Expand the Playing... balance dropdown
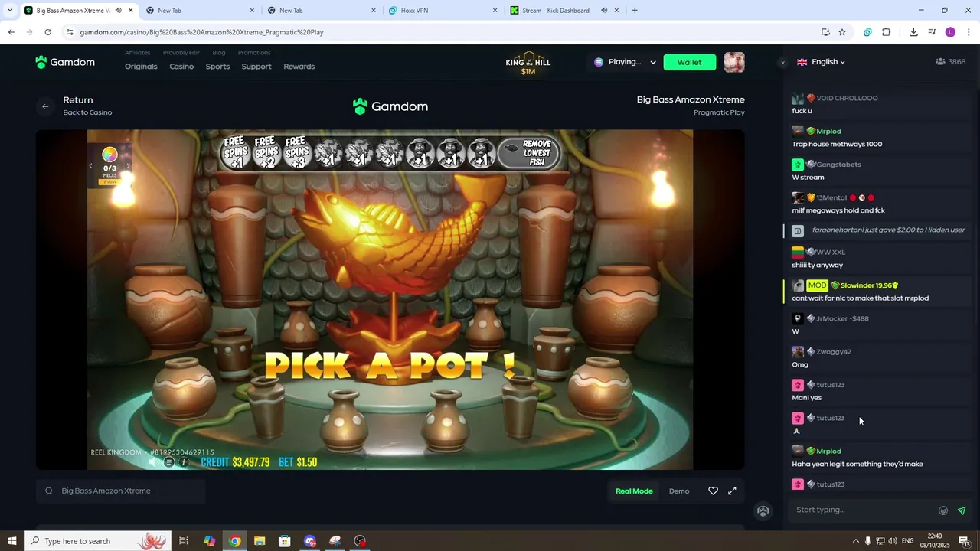 click(653, 63)
